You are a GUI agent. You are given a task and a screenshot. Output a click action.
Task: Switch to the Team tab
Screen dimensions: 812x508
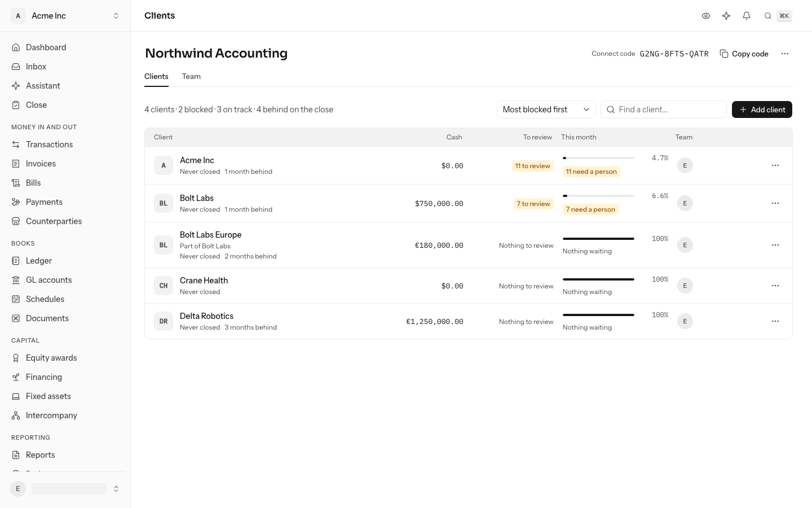[x=191, y=77]
